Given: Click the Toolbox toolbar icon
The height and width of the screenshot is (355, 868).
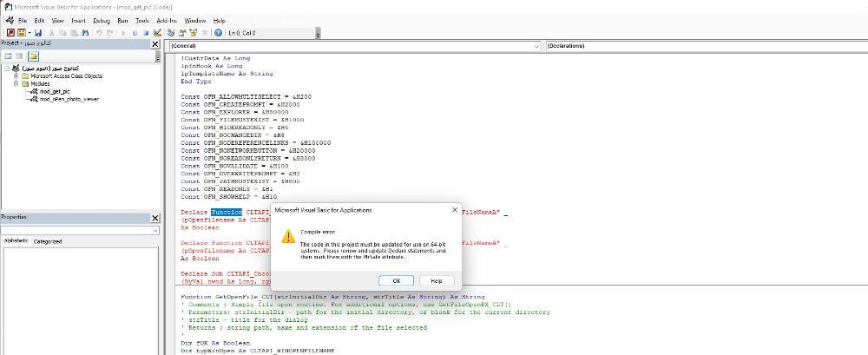Looking at the screenshot, I should [204, 33].
